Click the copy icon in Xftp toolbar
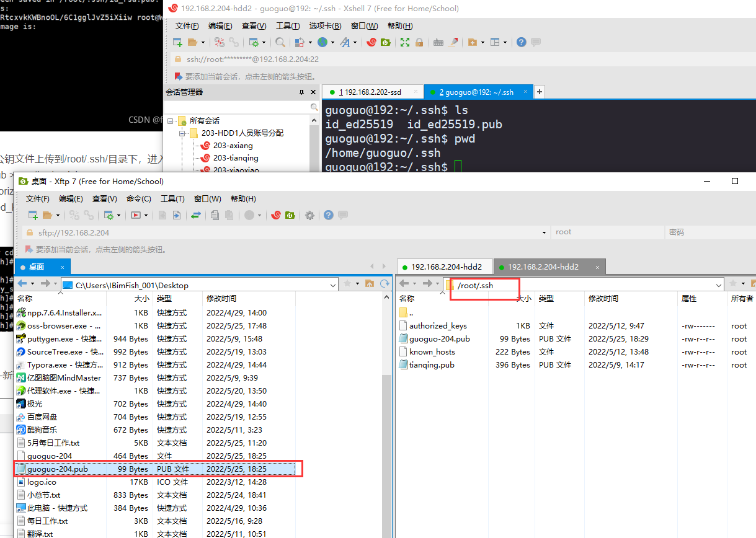This screenshot has height=538, width=756. point(215,215)
